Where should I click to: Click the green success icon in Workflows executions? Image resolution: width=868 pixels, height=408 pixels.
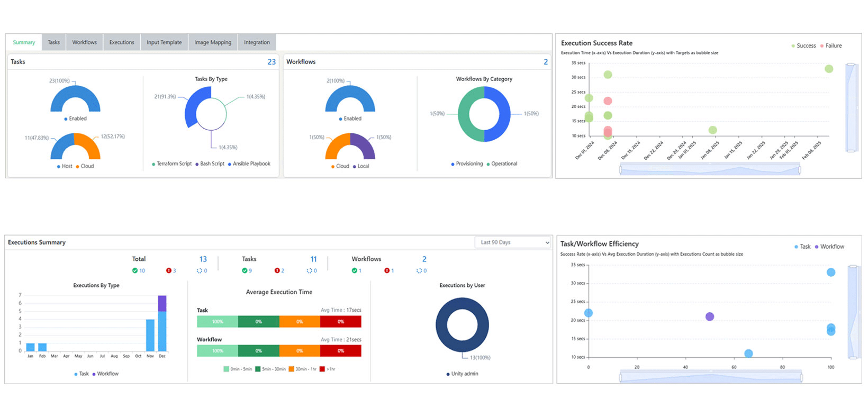click(354, 270)
